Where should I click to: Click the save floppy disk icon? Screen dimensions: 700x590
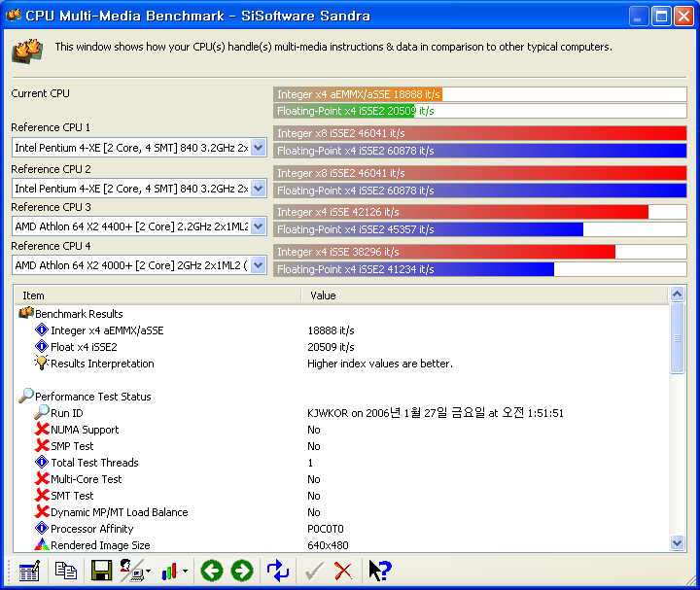coord(102,571)
